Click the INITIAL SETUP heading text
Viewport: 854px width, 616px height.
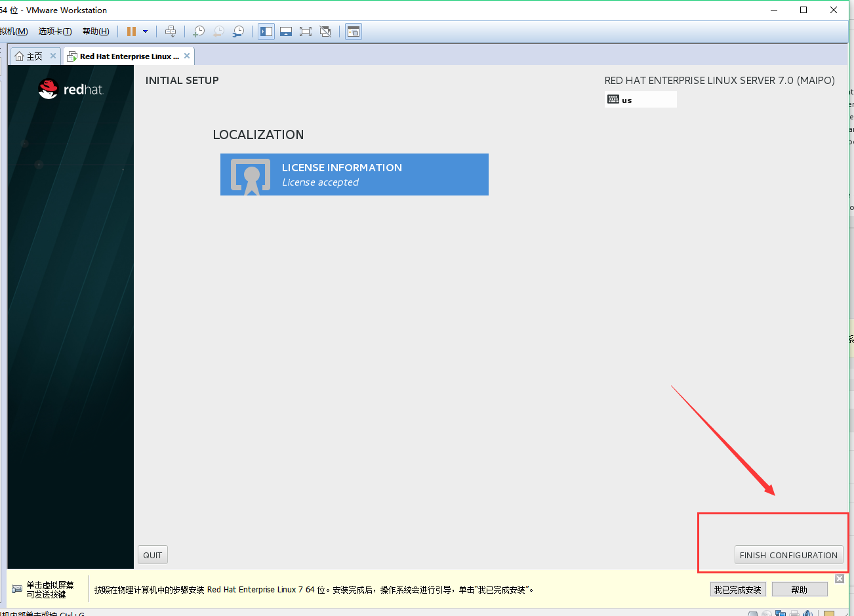(x=182, y=81)
